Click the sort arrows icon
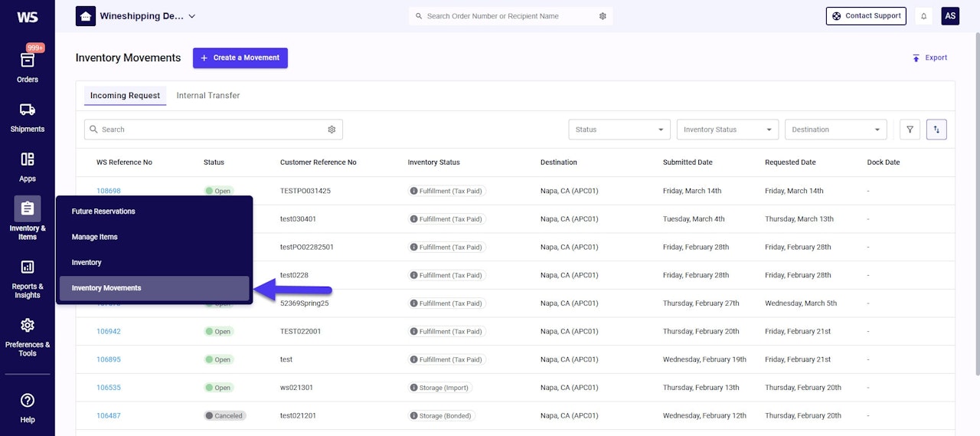The width and height of the screenshot is (980, 436). pos(936,129)
